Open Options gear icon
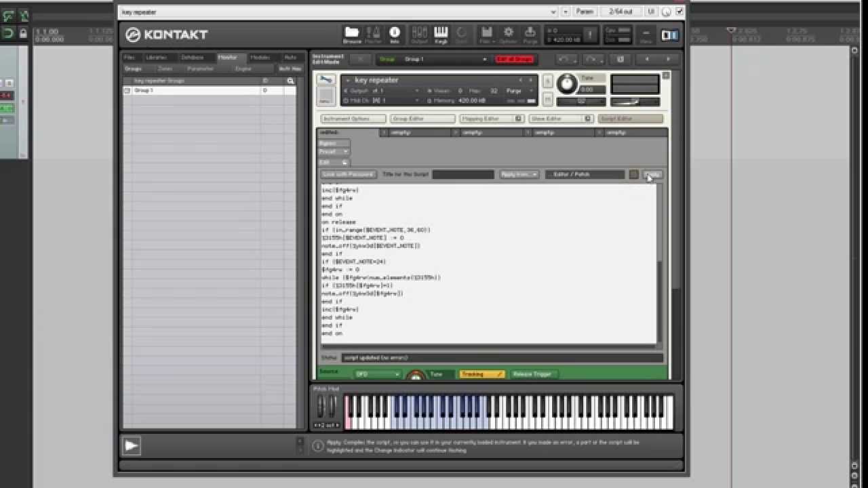Viewport: 868px width, 488px height. (x=508, y=34)
